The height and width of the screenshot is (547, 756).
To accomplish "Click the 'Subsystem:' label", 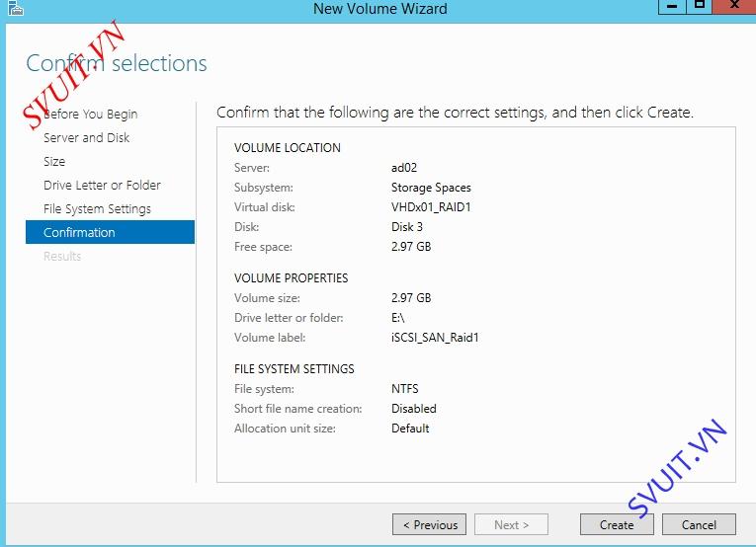I will click(264, 188).
